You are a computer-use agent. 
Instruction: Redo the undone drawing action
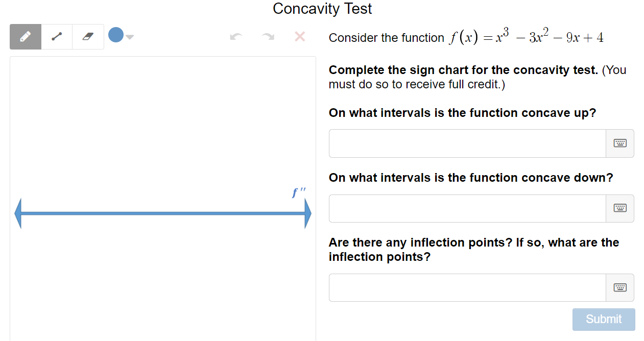point(267,36)
